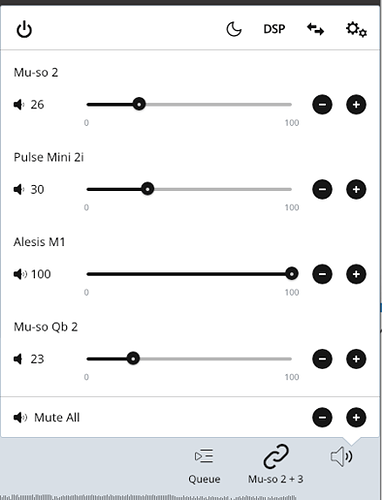Open the Mu-so 2 + 3 zone grouping
Screen dimensions: 382x500
pyautogui.click(x=275, y=464)
